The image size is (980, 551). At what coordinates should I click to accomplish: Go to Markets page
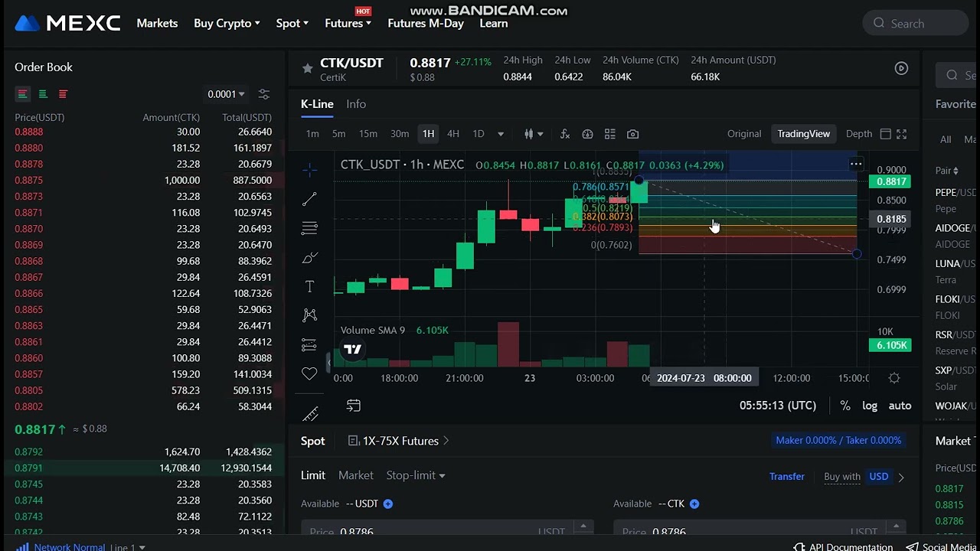157,23
